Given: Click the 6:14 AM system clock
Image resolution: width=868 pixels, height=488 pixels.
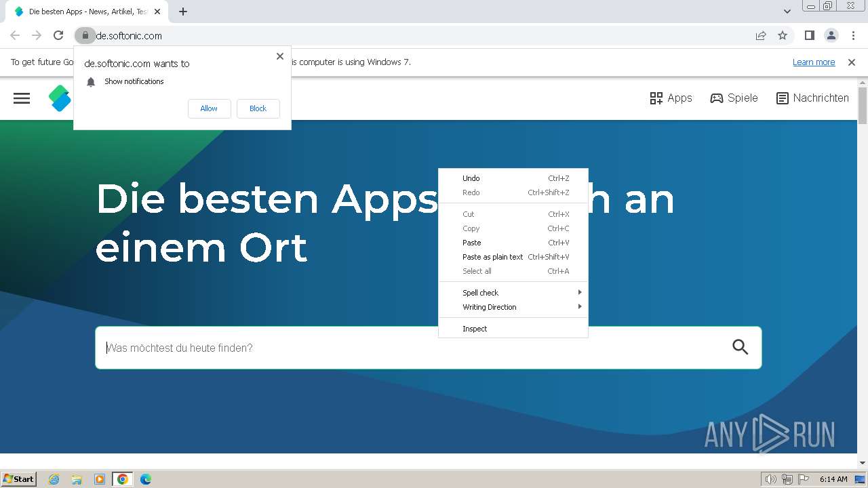Looking at the screenshot, I should tap(833, 479).
